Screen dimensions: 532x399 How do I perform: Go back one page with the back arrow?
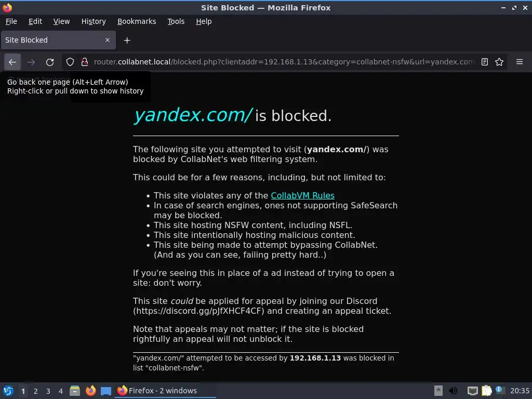click(12, 62)
